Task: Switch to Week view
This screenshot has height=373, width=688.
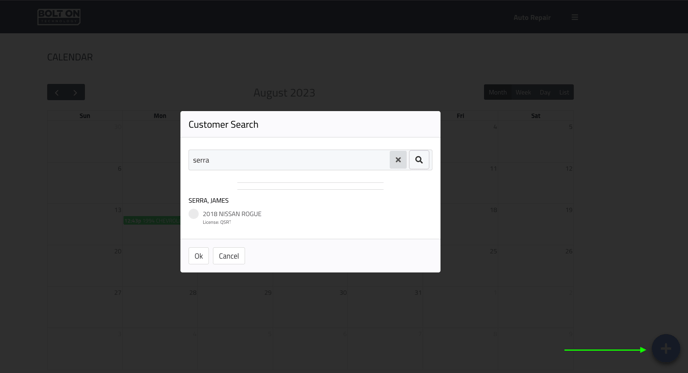Action: pos(523,93)
